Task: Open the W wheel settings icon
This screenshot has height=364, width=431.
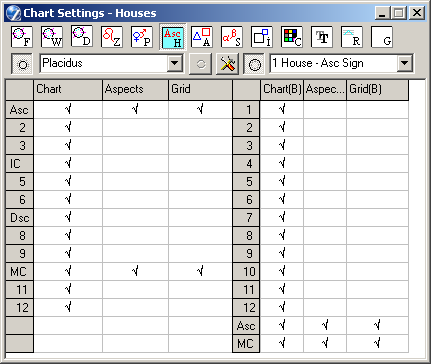Action: point(52,37)
